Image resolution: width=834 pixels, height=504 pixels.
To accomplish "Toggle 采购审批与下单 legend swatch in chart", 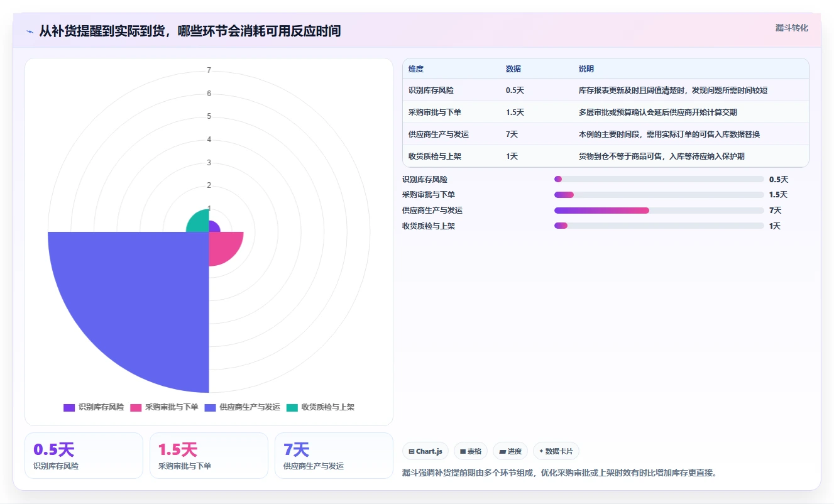I will click(x=136, y=407).
